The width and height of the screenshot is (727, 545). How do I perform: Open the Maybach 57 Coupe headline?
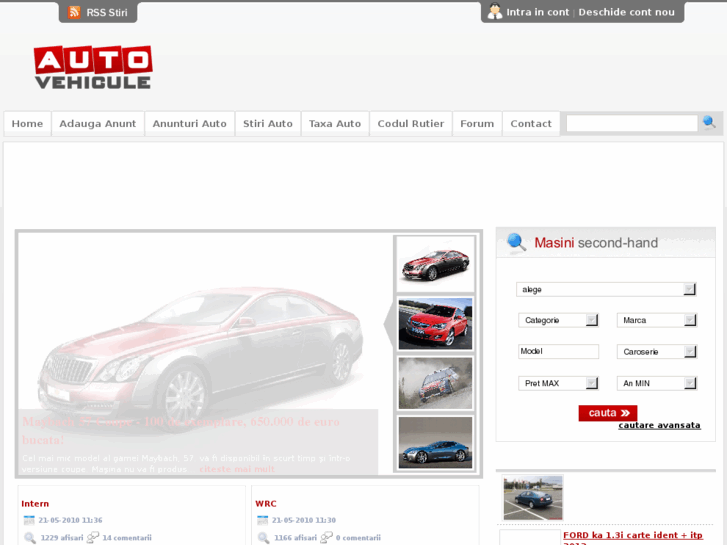181,430
